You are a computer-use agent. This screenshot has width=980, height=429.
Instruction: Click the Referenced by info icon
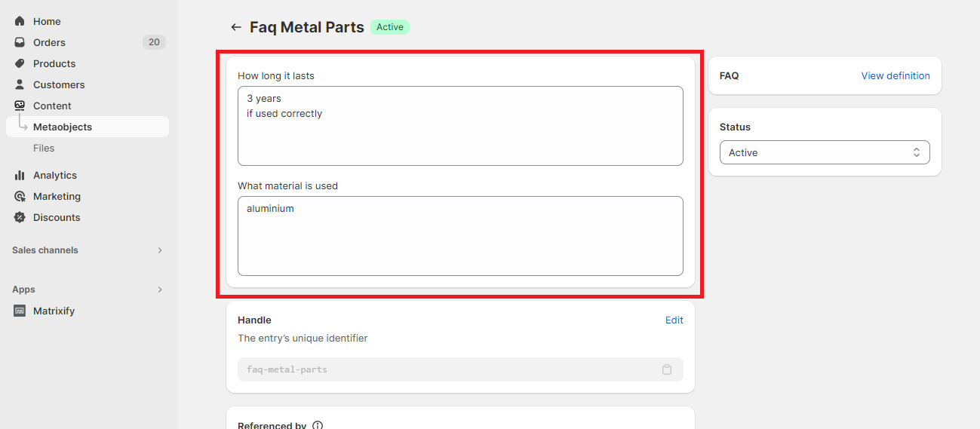[x=318, y=425]
